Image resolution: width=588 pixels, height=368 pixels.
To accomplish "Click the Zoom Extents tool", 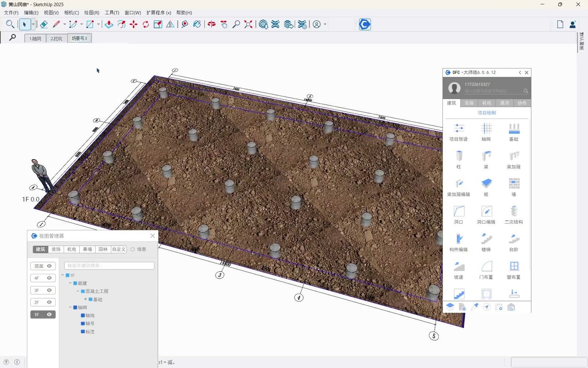I will [248, 24].
